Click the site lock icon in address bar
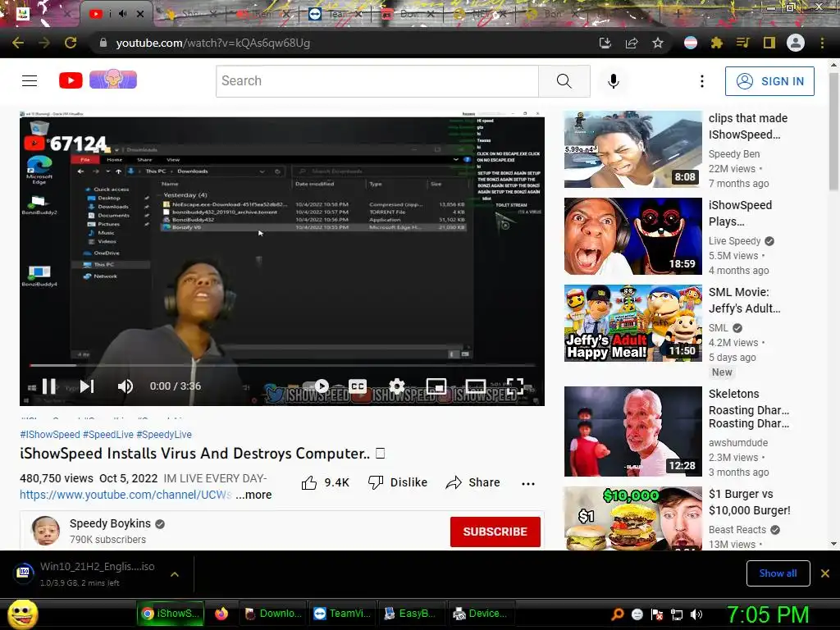The height and width of the screenshot is (630, 840). (103, 43)
